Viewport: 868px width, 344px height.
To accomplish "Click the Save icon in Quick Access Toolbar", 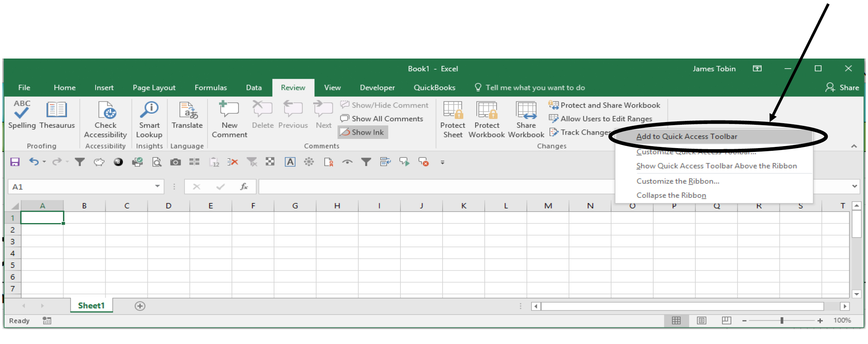I will tap(15, 162).
